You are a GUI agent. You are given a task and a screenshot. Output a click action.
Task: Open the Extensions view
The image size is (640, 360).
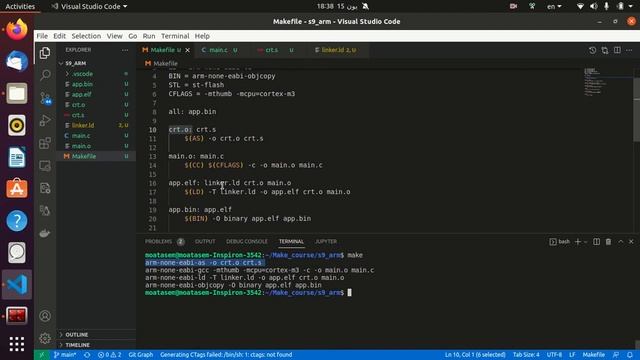tap(45, 143)
